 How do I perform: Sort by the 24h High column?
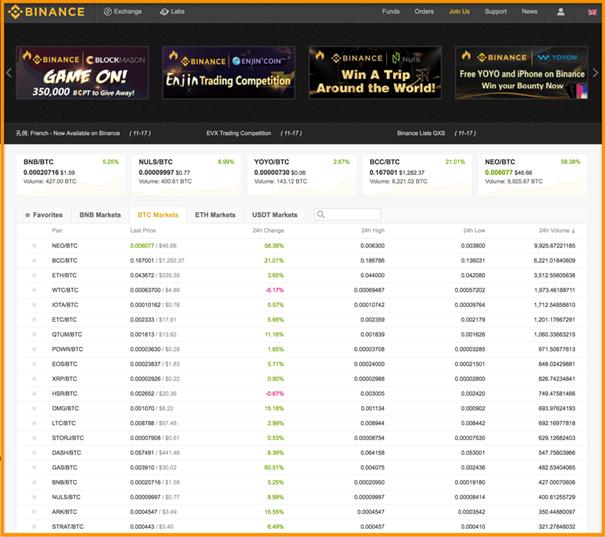373,230
